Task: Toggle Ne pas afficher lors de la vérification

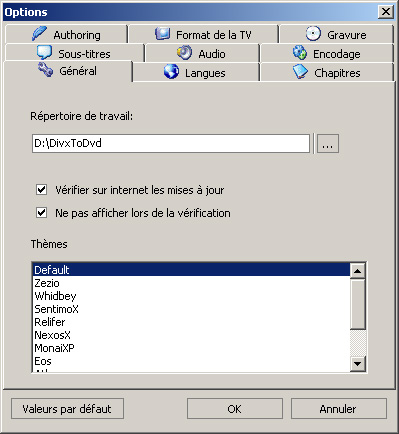Action: click(x=41, y=212)
